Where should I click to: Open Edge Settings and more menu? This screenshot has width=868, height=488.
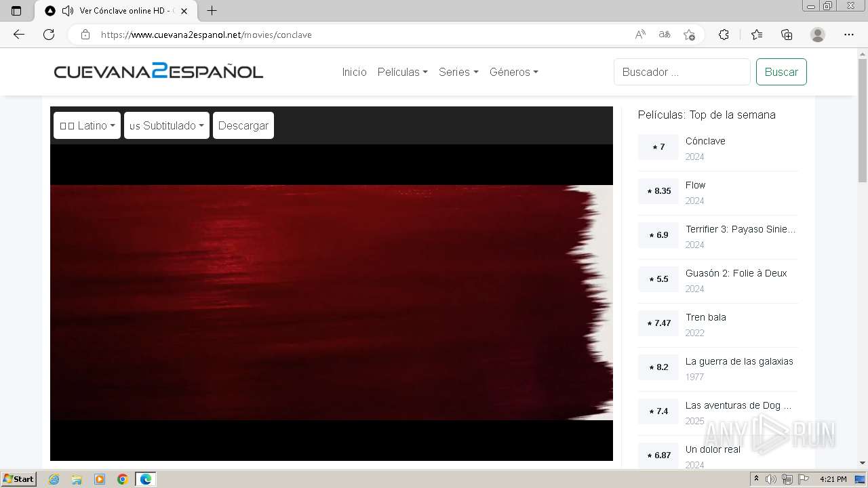[849, 35]
